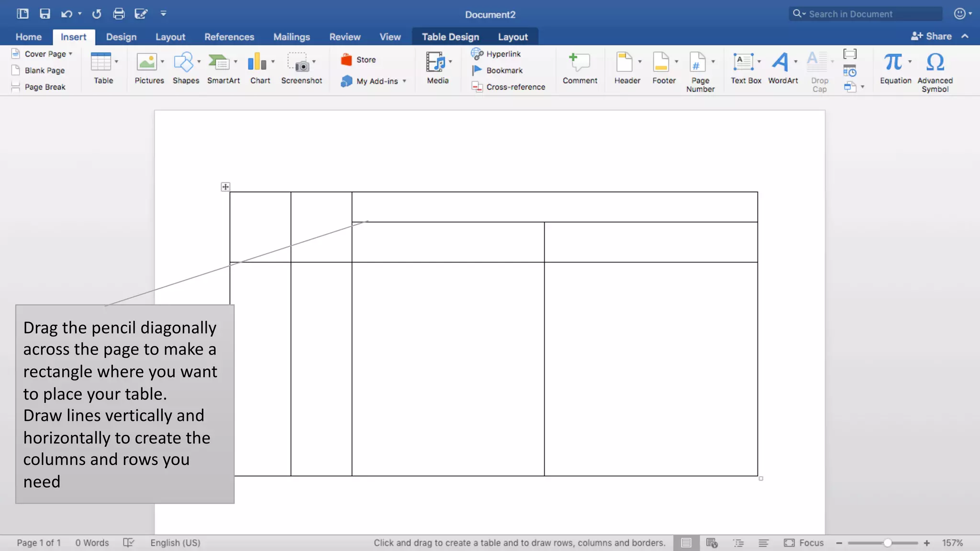Viewport: 980px width, 551px height.
Task: Click Page 1 of 1 indicator
Action: click(39, 543)
